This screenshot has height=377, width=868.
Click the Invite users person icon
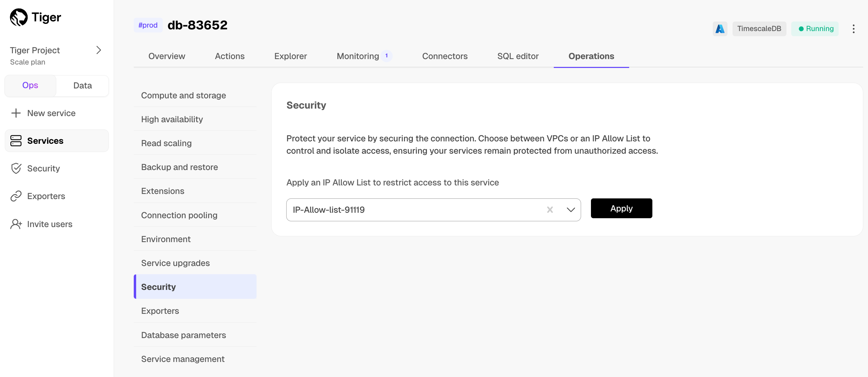pos(16,224)
